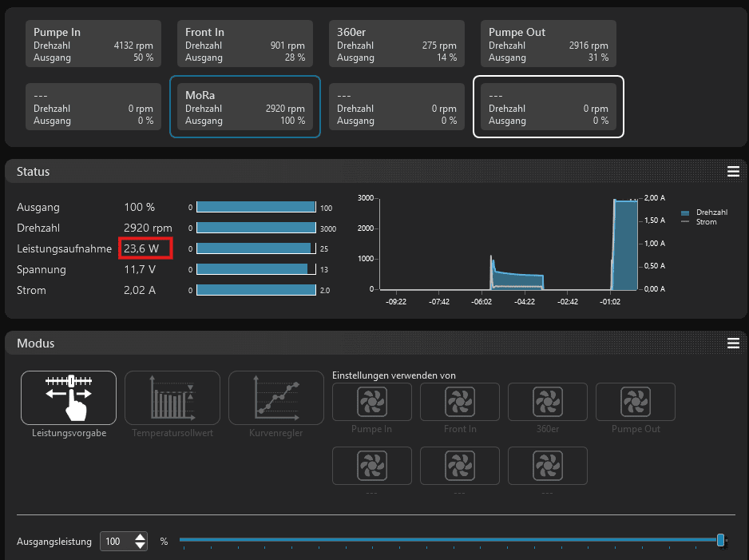Click the Ausgangsleistung value input field
The width and height of the screenshot is (749, 560).
pos(117,542)
